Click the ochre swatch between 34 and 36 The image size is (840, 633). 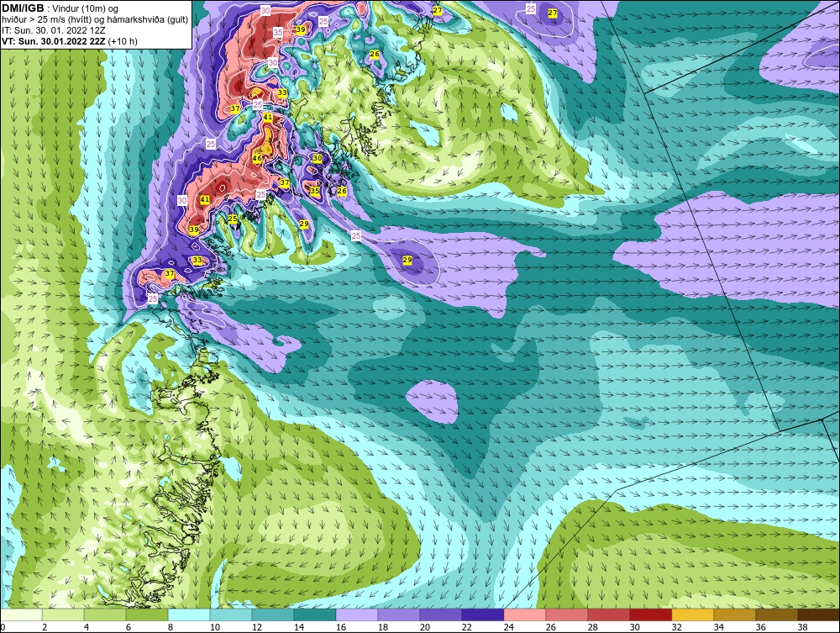(734, 615)
